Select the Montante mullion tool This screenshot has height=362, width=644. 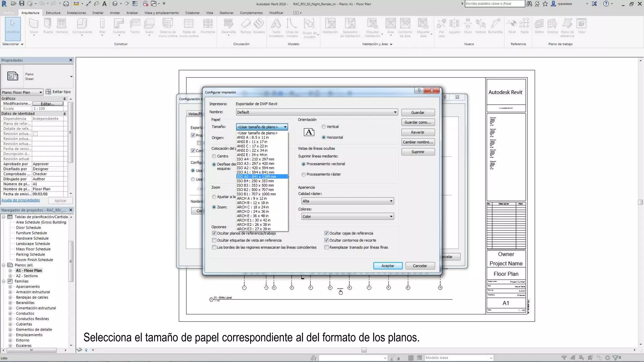pyautogui.click(x=208, y=26)
